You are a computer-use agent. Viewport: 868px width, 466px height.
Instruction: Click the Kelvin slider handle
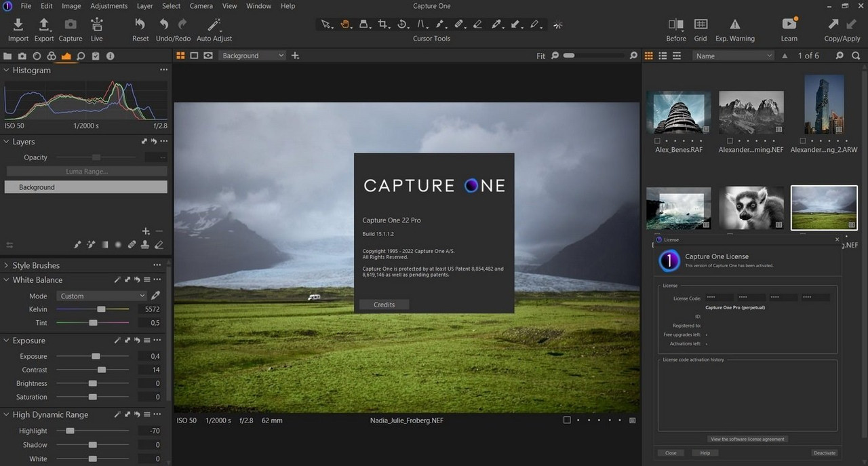(x=101, y=309)
